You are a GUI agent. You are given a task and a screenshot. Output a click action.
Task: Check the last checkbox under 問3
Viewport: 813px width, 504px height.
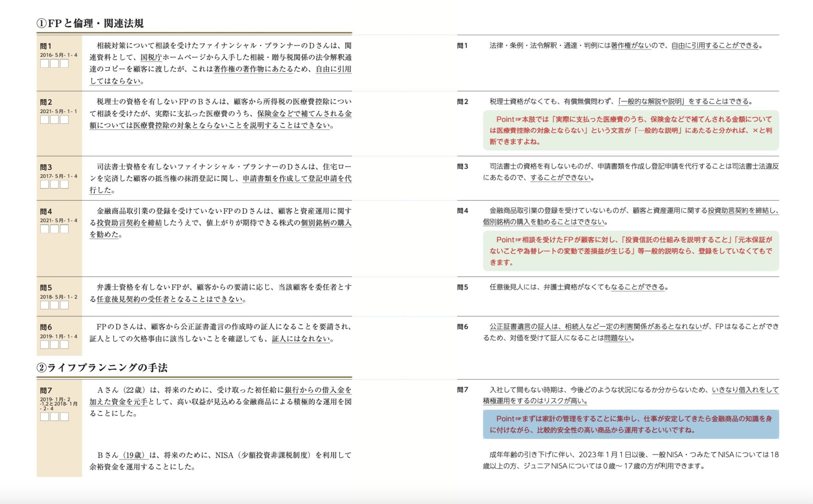click(64, 185)
